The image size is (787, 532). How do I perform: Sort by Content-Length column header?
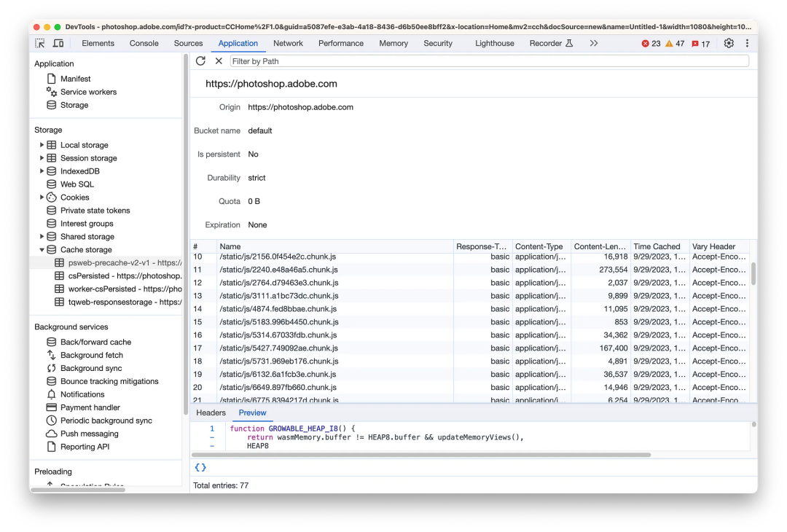600,246
